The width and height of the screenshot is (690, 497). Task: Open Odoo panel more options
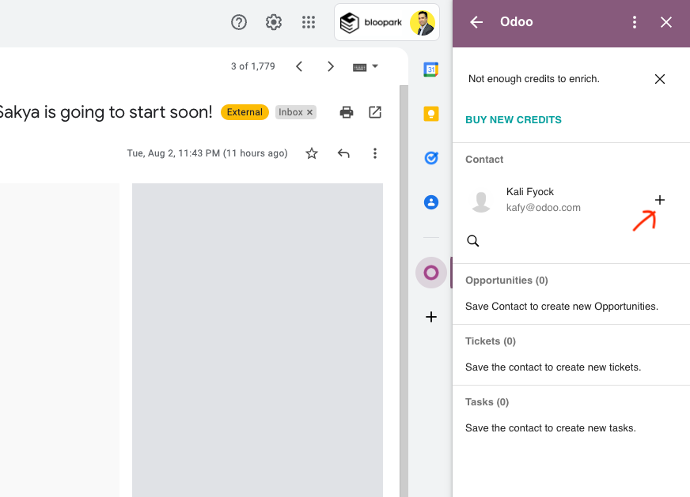pyautogui.click(x=634, y=22)
